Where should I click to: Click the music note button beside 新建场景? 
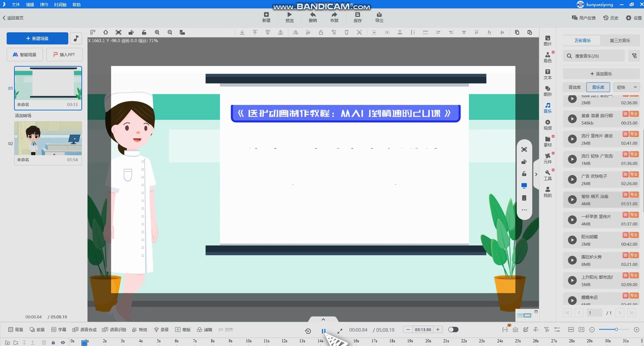tap(76, 38)
